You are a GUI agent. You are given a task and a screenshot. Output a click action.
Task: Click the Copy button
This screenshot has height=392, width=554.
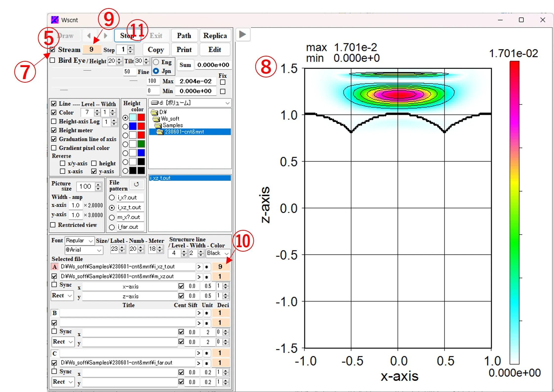(x=156, y=50)
